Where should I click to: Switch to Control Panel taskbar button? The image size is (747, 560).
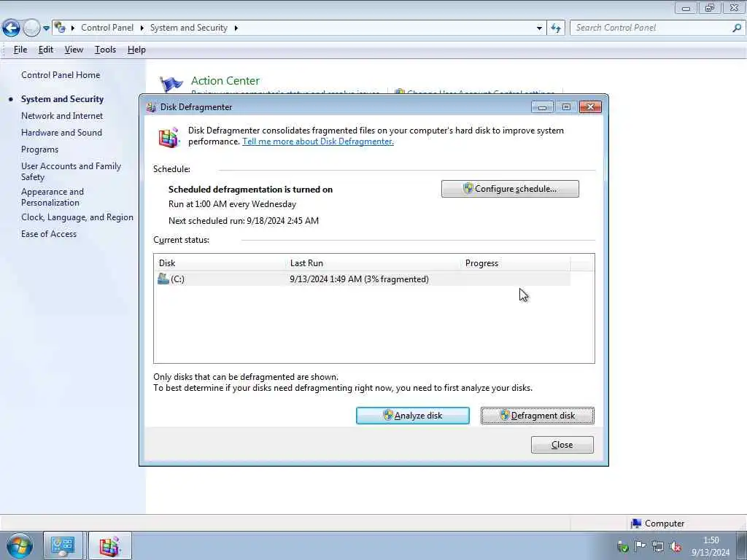[63, 545]
